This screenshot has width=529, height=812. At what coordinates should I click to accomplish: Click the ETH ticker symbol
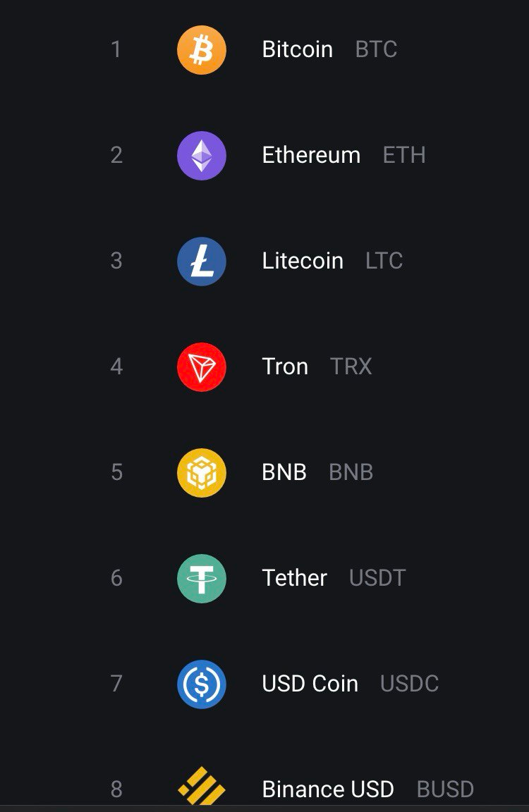(x=404, y=155)
